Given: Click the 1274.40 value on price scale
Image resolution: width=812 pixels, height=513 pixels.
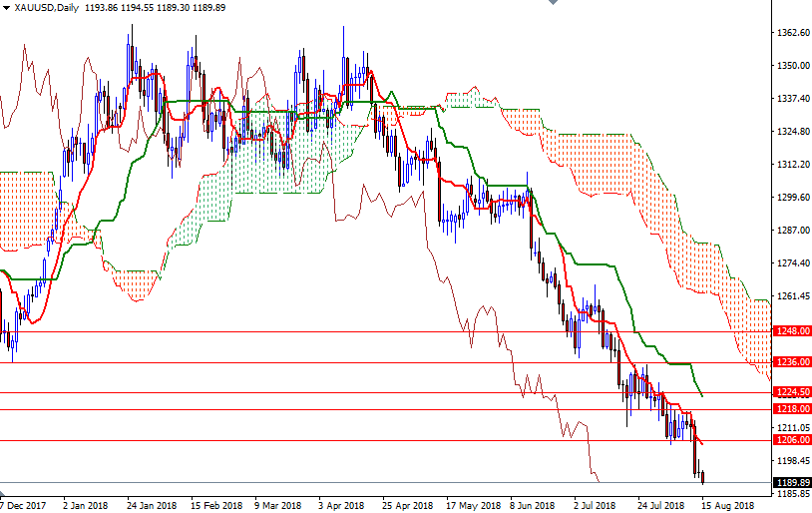Looking at the screenshot, I should [x=791, y=263].
